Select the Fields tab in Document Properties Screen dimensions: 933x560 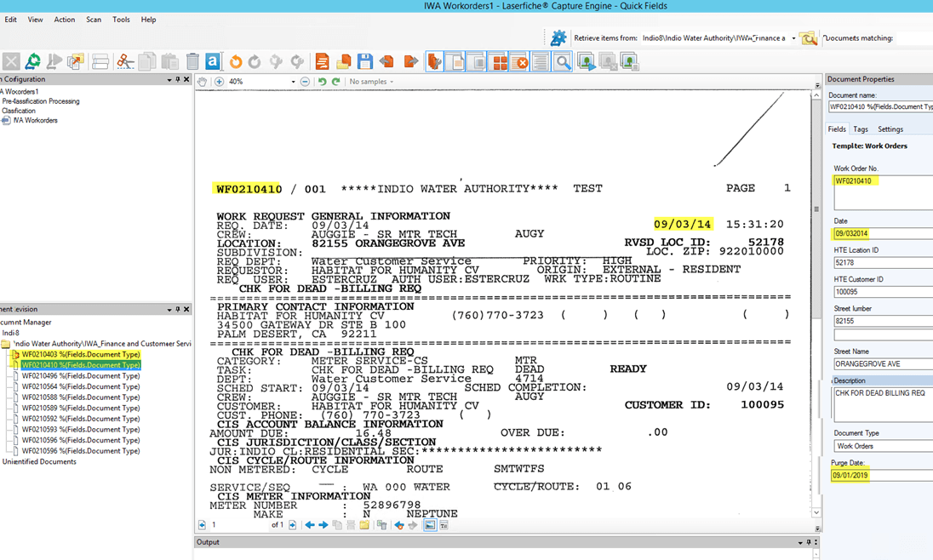point(837,129)
